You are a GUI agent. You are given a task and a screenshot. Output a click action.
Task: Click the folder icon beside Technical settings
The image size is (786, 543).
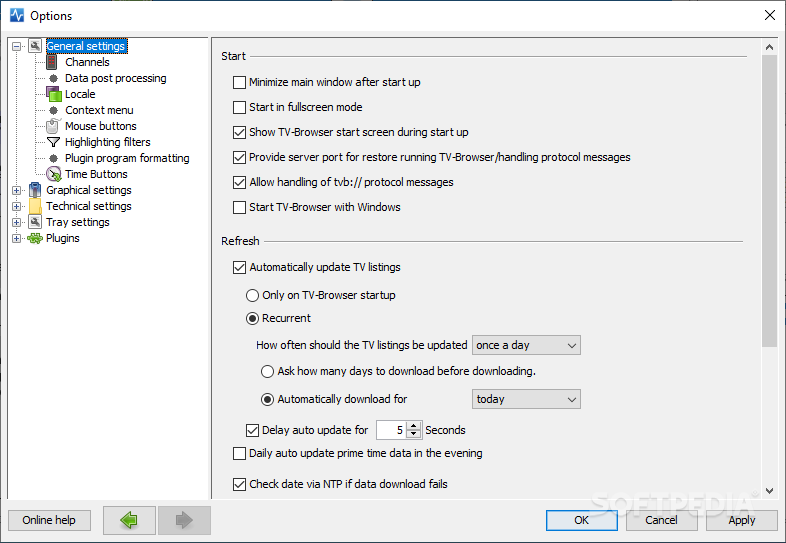[x=35, y=206]
